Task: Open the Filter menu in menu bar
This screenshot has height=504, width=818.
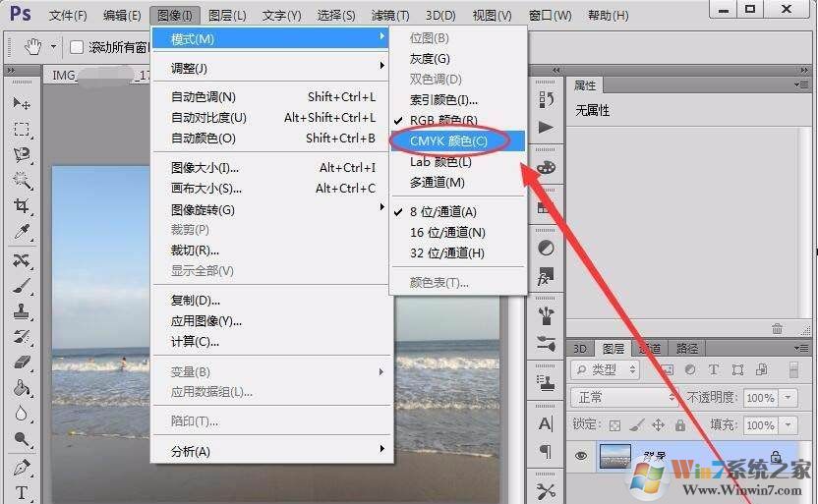Action: (x=389, y=16)
